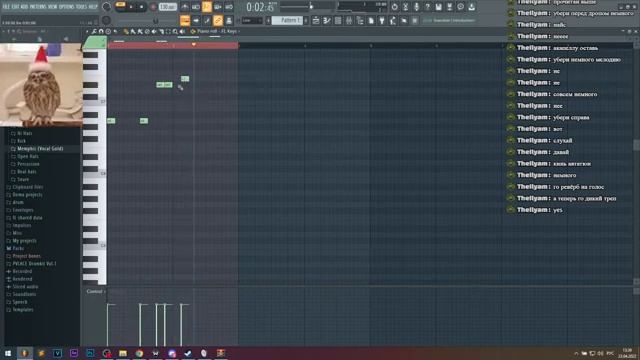Select the Memphis (Vocal Gold) folder
This screenshot has height=360, width=640.
40,149
